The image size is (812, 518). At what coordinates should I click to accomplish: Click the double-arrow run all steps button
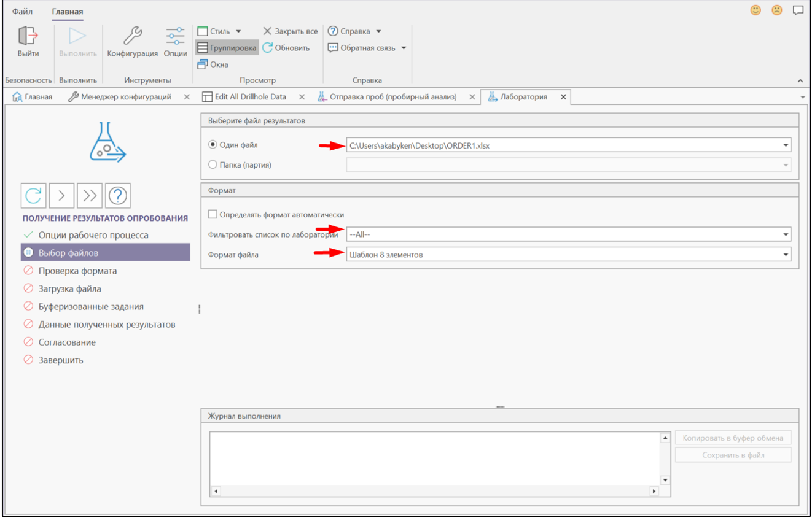(x=90, y=196)
